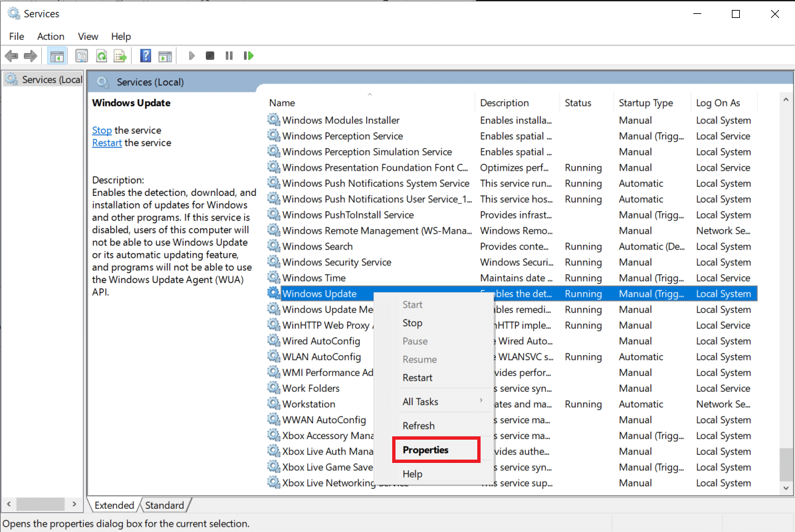The width and height of the screenshot is (795, 532).
Task: Click the vertical scrollbar down arrow
Action: point(786,487)
